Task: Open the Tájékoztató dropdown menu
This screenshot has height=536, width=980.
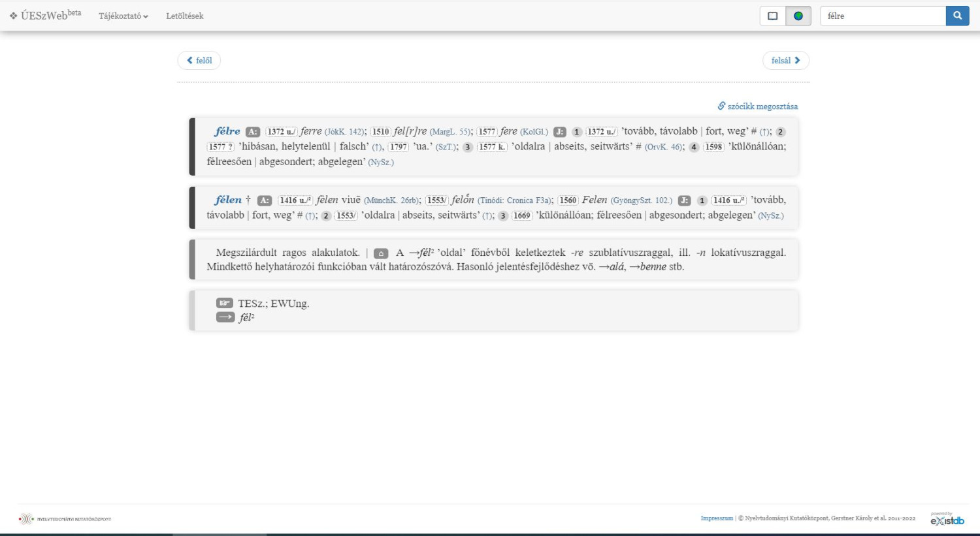Action: (x=123, y=16)
